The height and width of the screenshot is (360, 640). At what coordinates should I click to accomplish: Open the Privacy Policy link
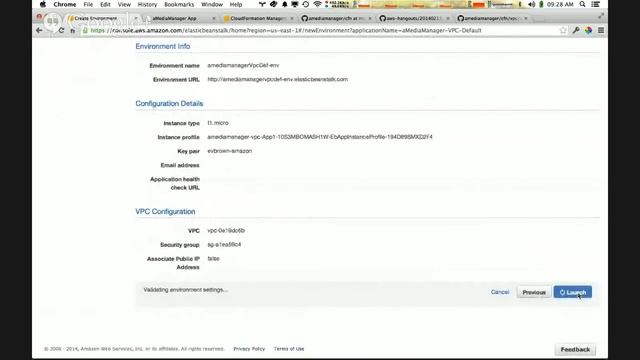click(x=249, y=349)
